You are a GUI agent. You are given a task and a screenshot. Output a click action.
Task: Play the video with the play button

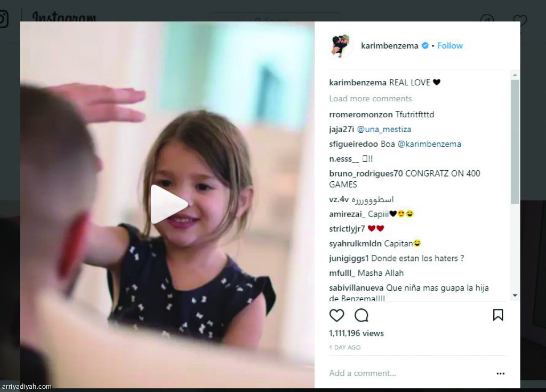(168, 204)
